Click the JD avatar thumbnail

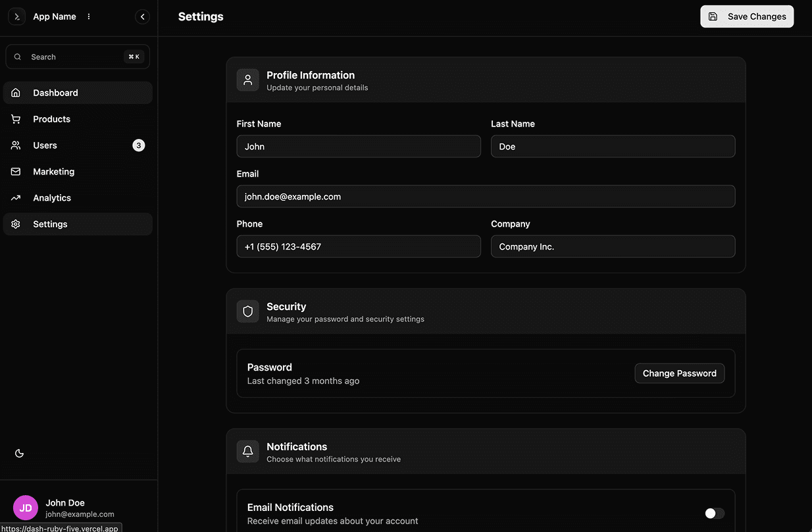[25, 507]
